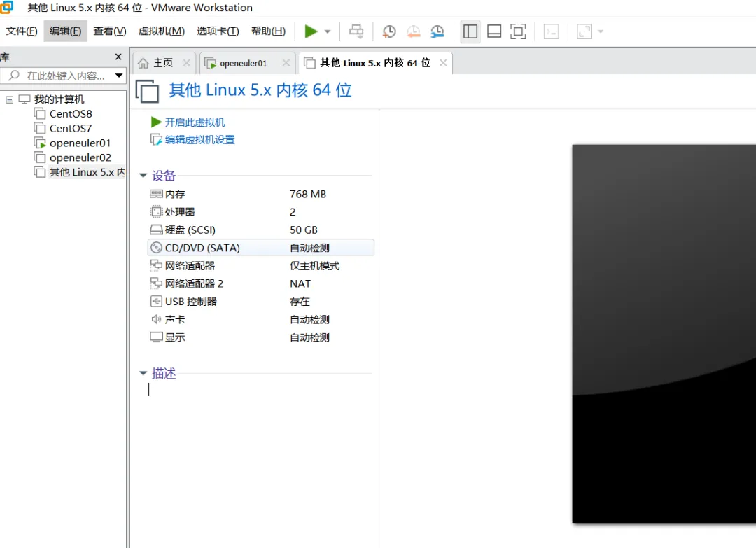Collapse the 描述 section
Viewport: 756px width, 548px height.
click(x=143, y=373)
